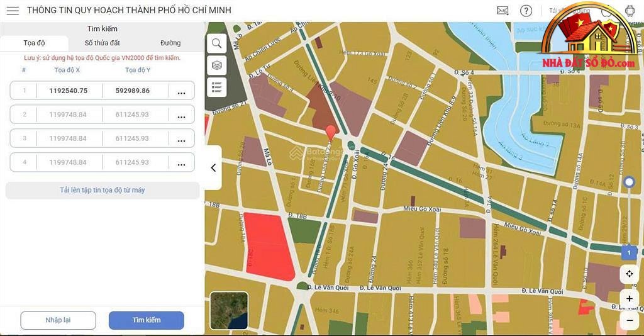Select the Đường tab

click(170, 43)
